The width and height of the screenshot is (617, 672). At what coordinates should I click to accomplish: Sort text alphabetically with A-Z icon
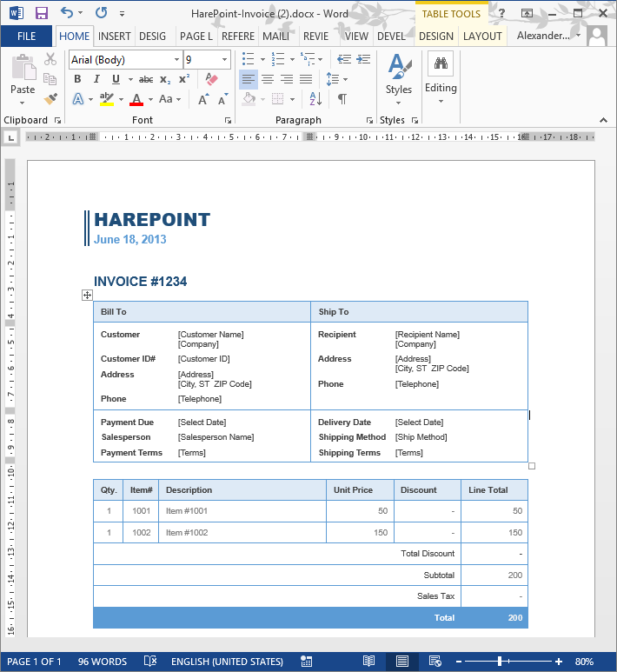point(315,99)
